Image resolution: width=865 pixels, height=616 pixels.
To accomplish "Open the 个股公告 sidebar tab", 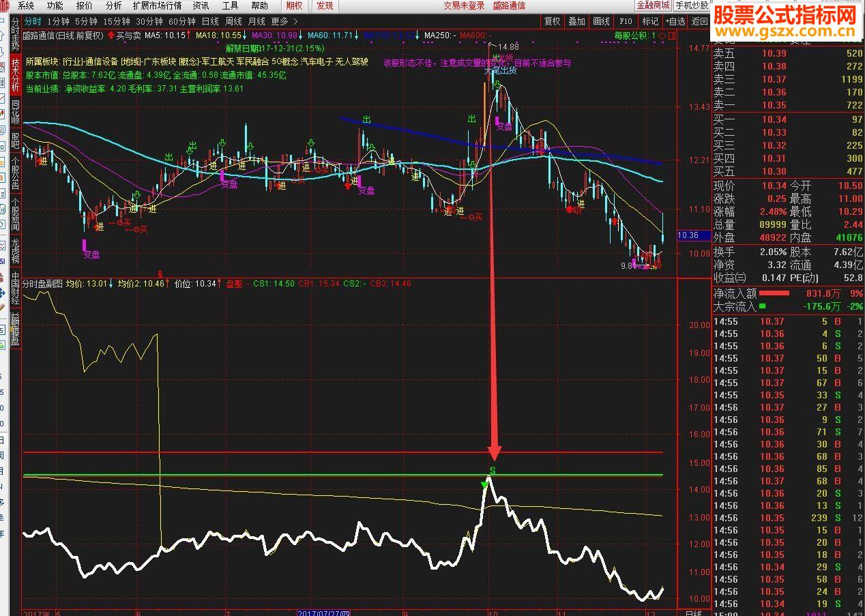I will [15, 174].
